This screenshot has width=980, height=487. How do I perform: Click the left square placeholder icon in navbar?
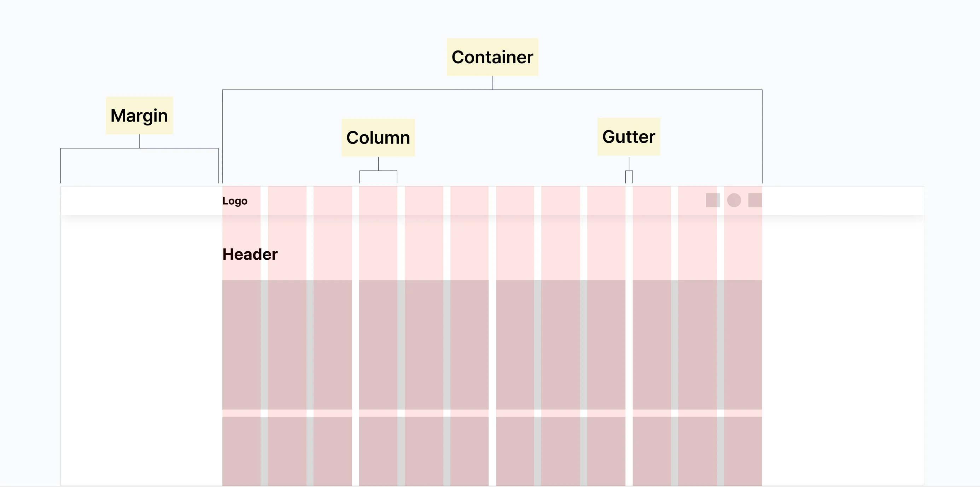[x=713, y=200]
